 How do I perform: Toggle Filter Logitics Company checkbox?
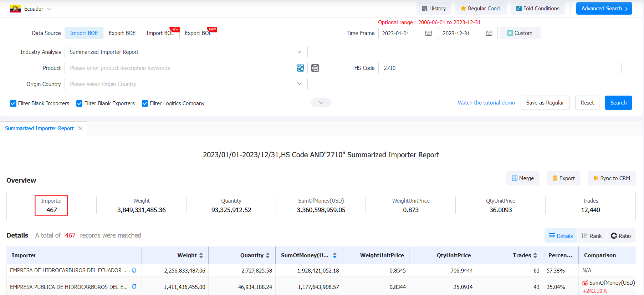pos(145,103)
